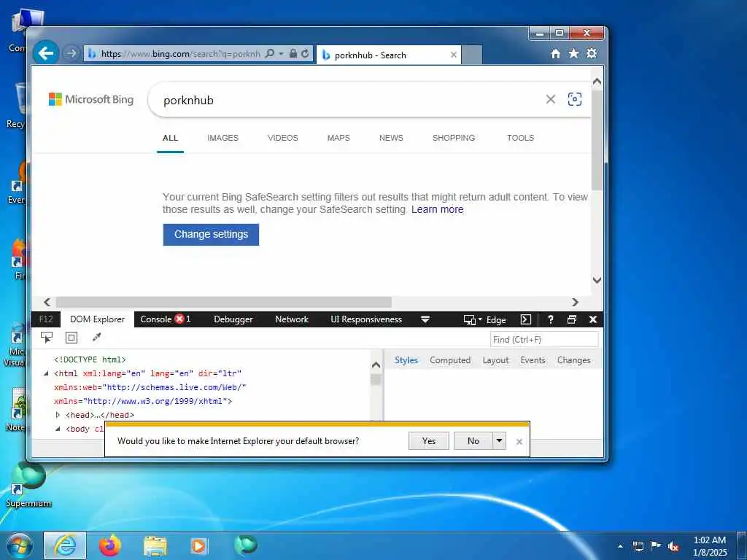Open a new blank tab
The height and width of the screenshot is (560, 747).
pos(472,55)
